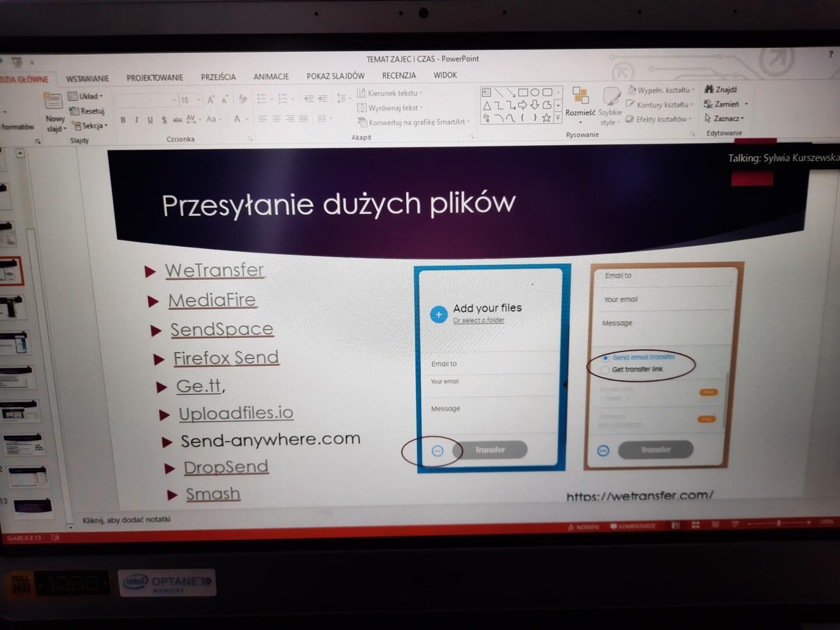Pick the star shape from shapes gallery
Image resolution: width=840 pixels, height=630 pixels.
[546, 118]
